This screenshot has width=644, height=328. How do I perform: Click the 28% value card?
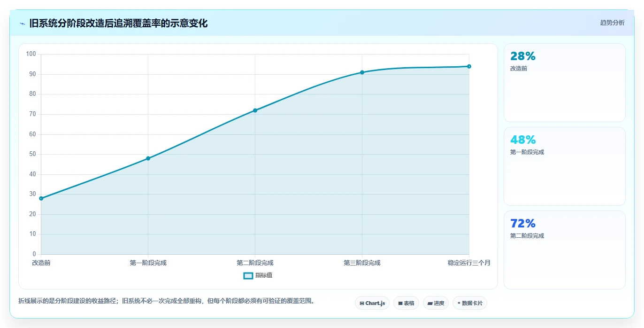point(564,83)
